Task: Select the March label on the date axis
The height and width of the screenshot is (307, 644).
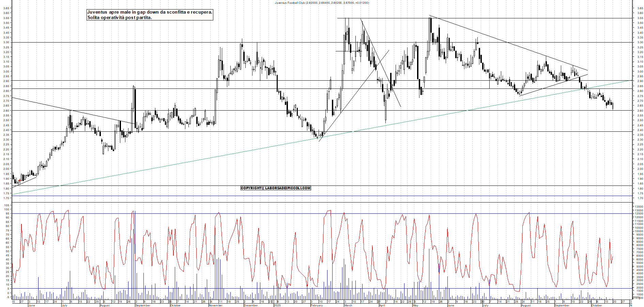Action: 348,305
